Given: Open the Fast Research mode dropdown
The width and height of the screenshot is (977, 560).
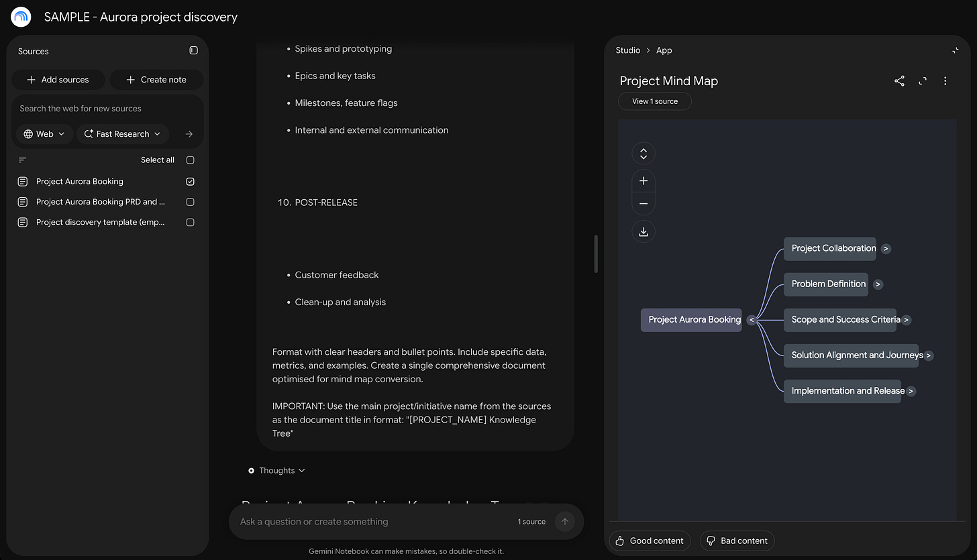Looking at the screenshot, I should [x=123, y=134].
